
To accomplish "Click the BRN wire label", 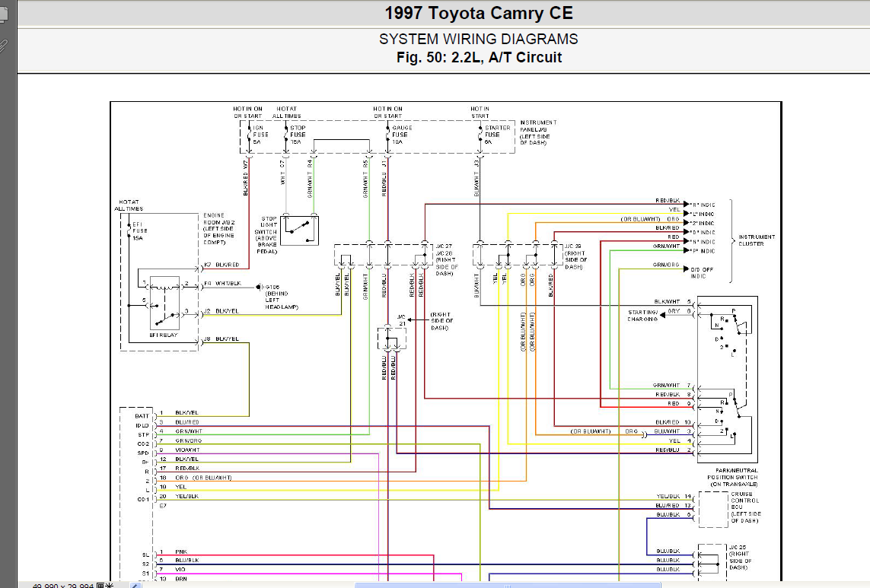I will 181,579.
